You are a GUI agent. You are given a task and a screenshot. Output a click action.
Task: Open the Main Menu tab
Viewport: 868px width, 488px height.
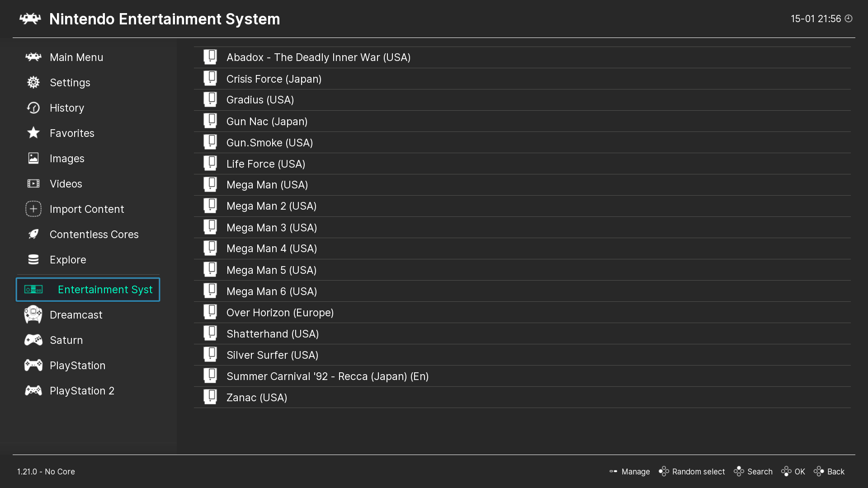point(76,57)
